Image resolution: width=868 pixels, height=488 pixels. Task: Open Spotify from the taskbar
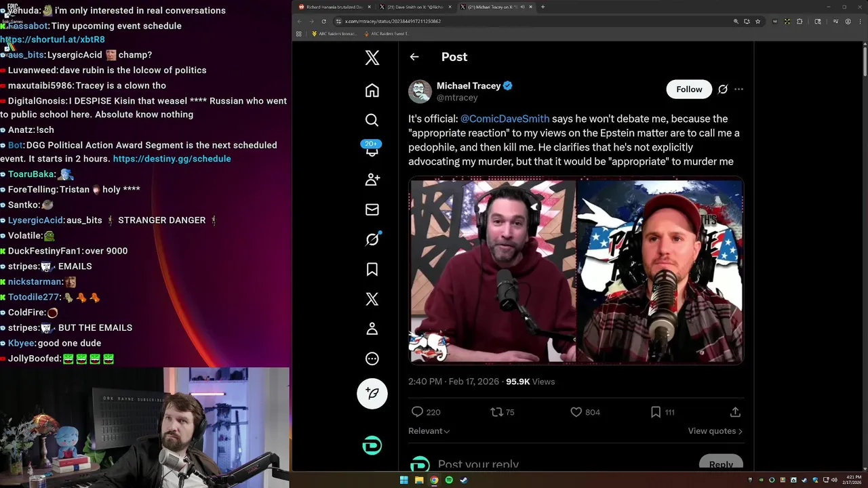tap(449, 480)
